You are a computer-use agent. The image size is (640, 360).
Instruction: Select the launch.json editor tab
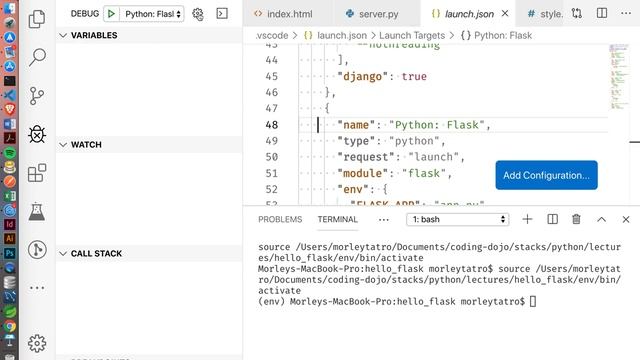[x=469, y=14]
